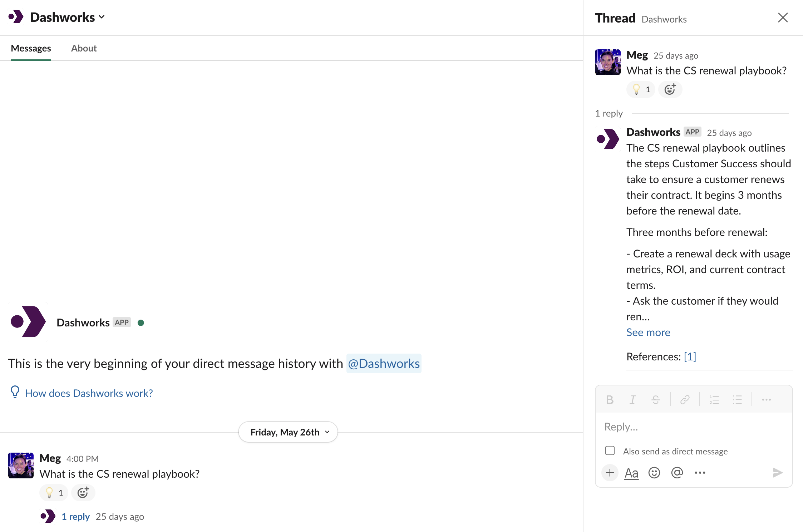
Task: Switch to the About tab
Action: (x=84, y=48)
